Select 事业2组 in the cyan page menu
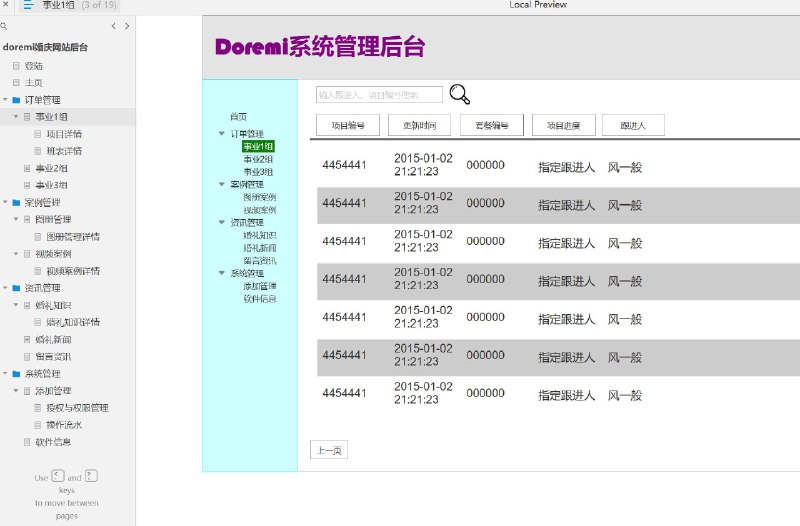Image resolution: width=800 pixels, height=526 pixels. coord(258,159)
